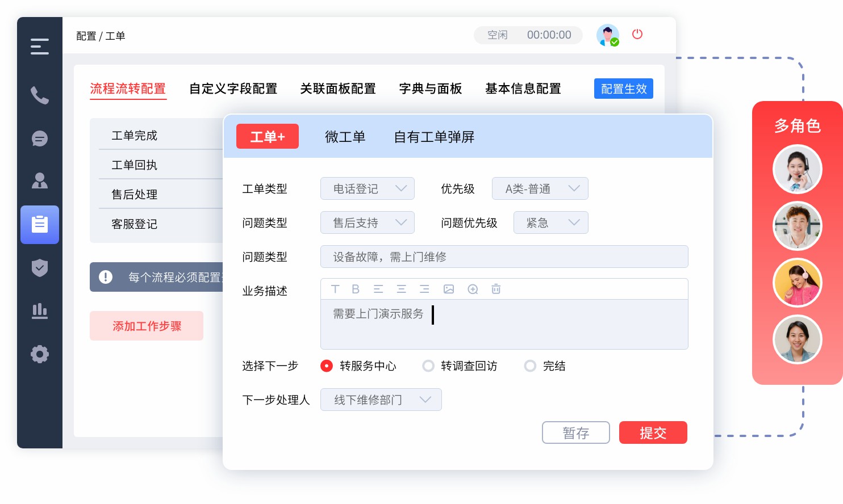Open the 下一步处理人 dropdown showing 线下维修部门

(381, 400)
